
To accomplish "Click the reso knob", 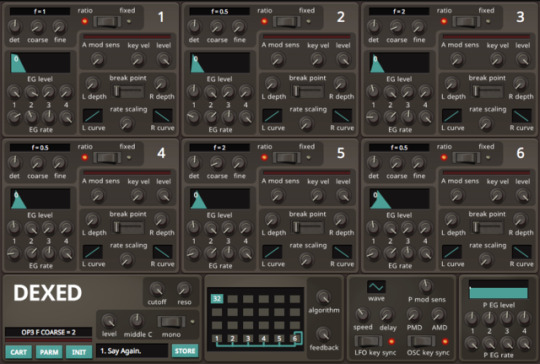I will 184,289.
